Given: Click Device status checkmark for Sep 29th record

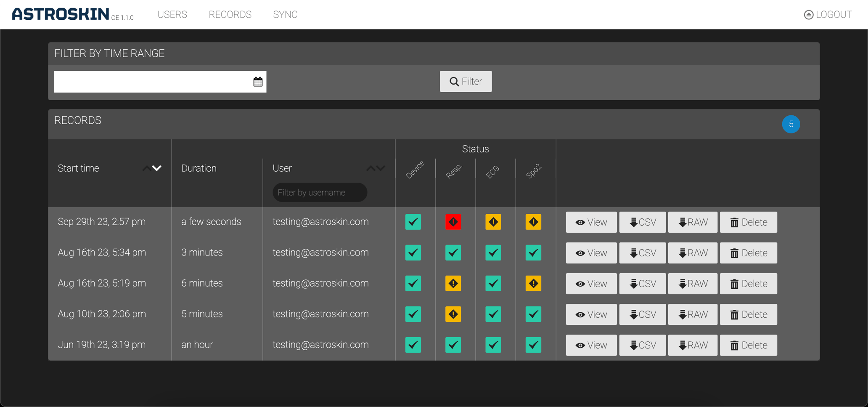Looking at the screenshot, I should pos(413,222).
